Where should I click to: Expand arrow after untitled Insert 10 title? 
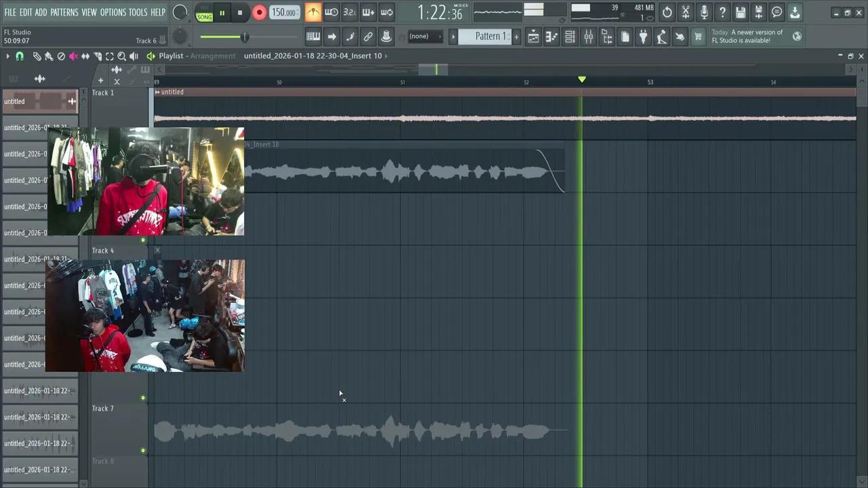coord(387,56)
